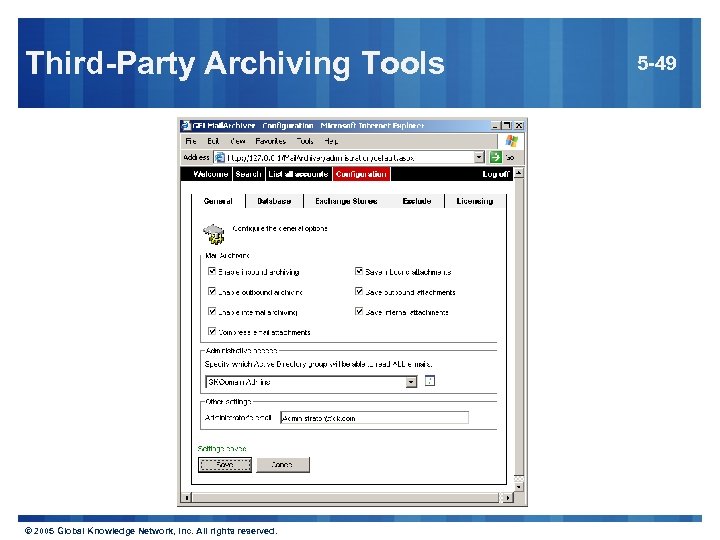Screen dimensions: 720x540
Task: Open List all accounts link
Action: click(x=298, y=174)
